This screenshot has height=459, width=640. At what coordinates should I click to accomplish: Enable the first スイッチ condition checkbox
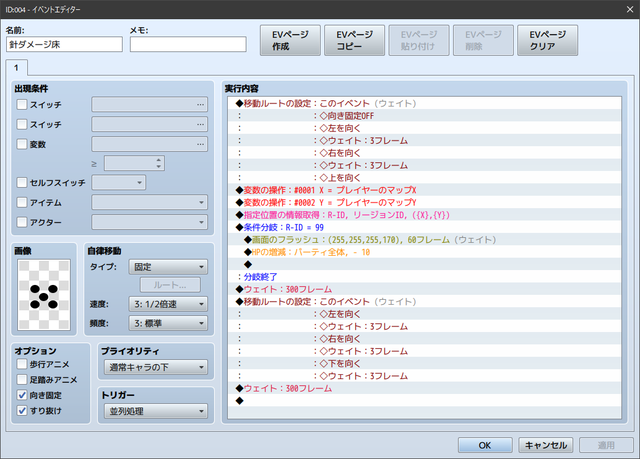pos(22,104)
